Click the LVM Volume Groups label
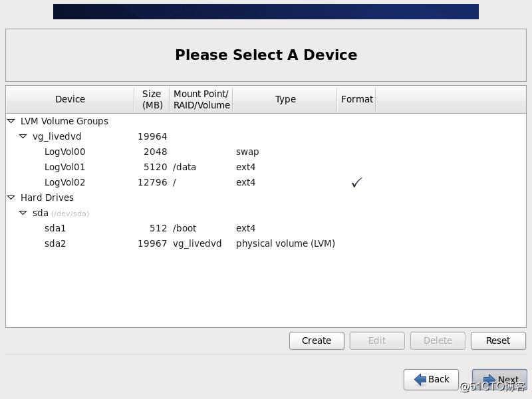The height and width of the screenshot is (399, 532). click(65, 121)
